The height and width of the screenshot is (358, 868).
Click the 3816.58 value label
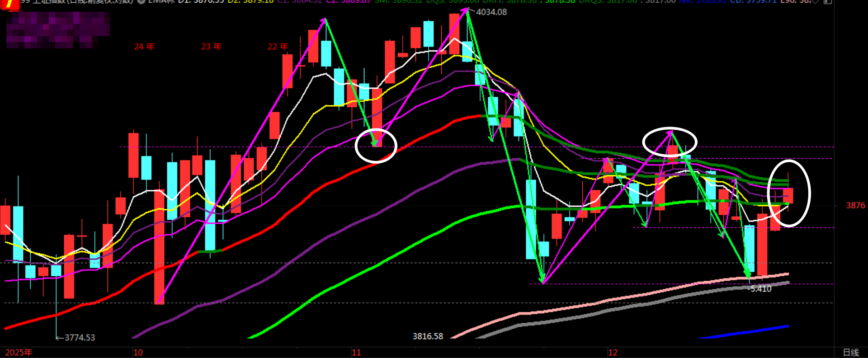[x=428, y=336]
